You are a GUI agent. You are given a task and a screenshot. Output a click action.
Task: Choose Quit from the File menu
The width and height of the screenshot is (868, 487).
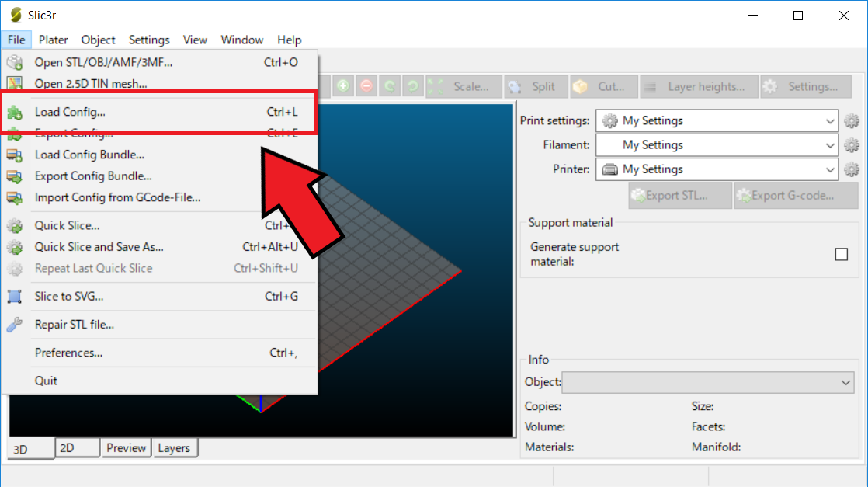159,381
